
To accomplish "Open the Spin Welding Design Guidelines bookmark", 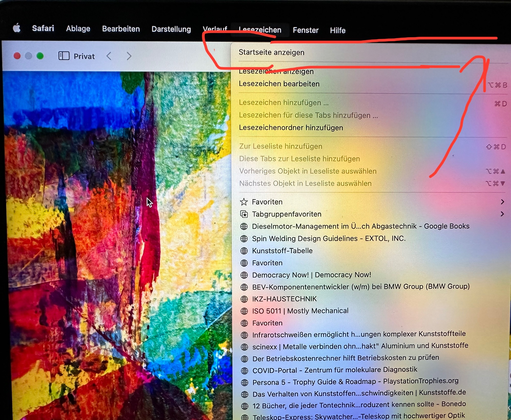I will 328,239.
